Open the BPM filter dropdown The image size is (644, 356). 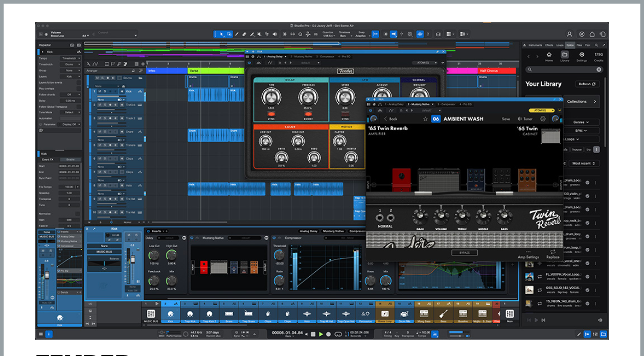click(581, 131)
